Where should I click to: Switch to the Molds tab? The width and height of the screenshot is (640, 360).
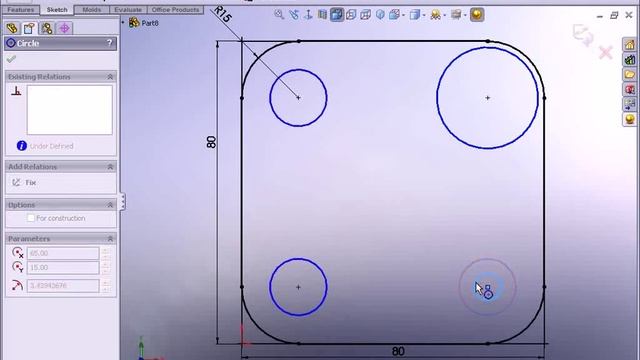tap(92, 9)
